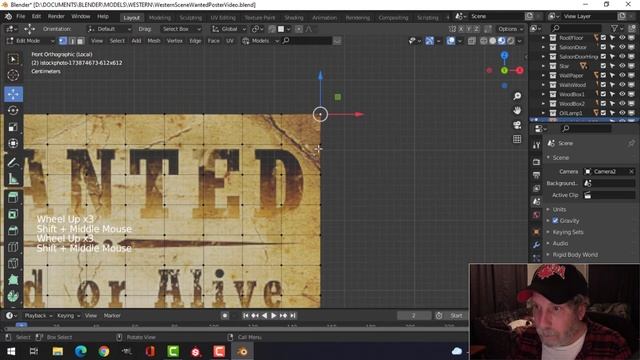Open the Playback menu in timeline
The image size is (640, 360).
pos(38,316)
